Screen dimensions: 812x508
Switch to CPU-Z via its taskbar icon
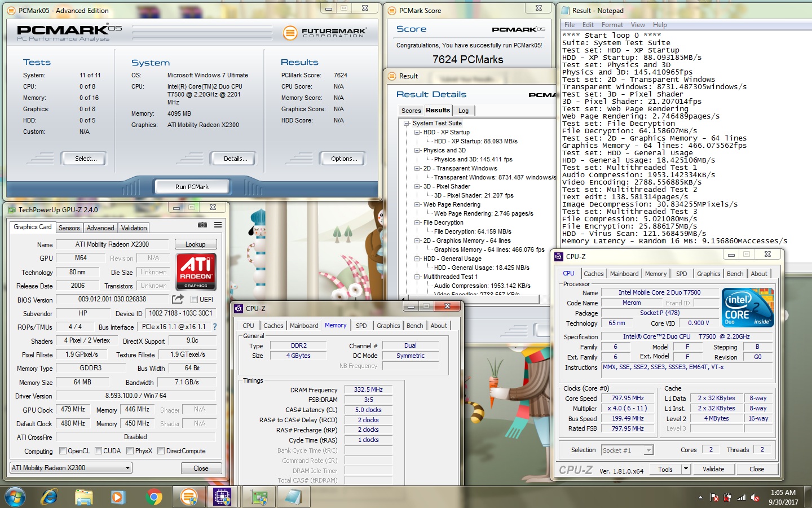[x=222, y=497]
